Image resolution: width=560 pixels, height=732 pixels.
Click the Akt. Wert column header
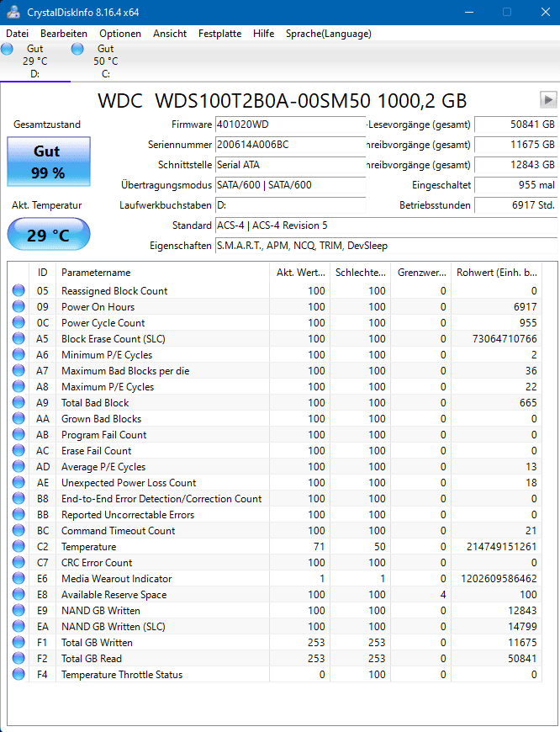pos(299,273)
